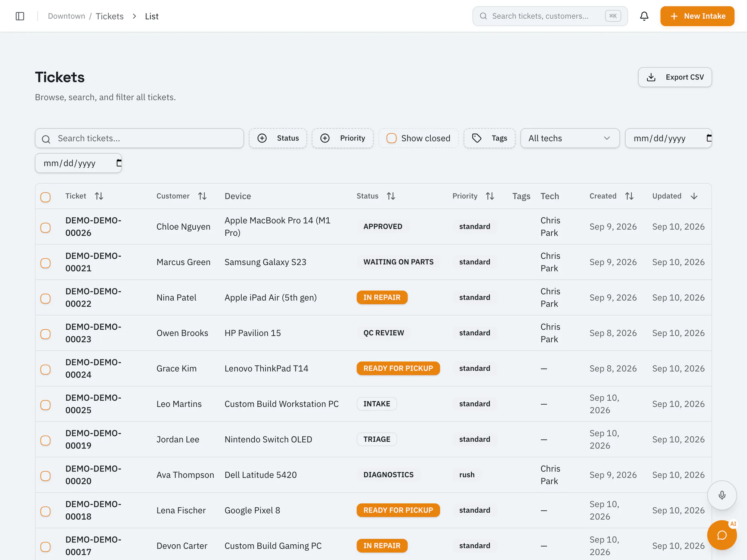
Task: Open All techs dropdown
Action: click(570, 138)
